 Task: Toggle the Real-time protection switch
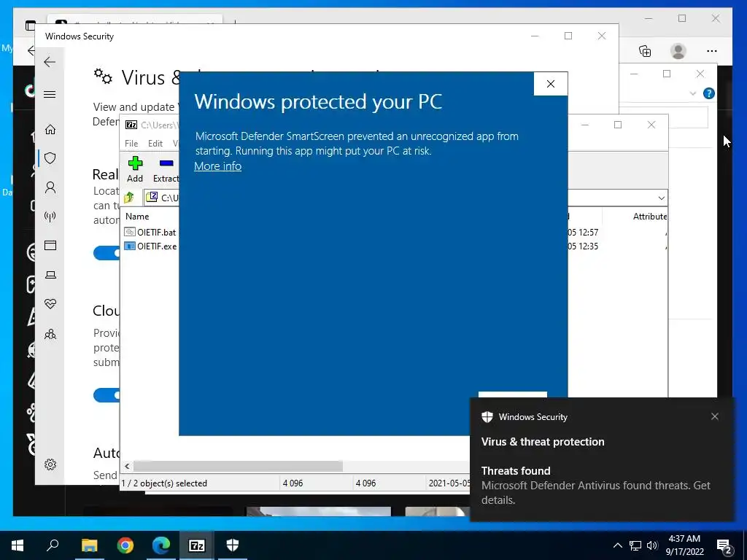[x=107, y=253]
